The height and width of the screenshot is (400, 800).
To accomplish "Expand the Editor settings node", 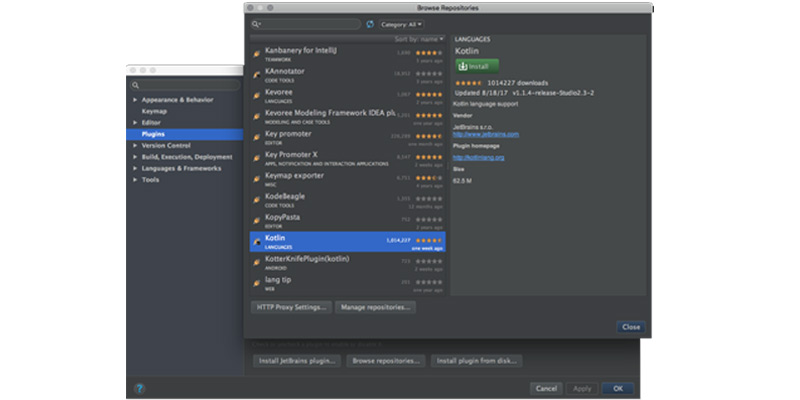I will 135,123.
